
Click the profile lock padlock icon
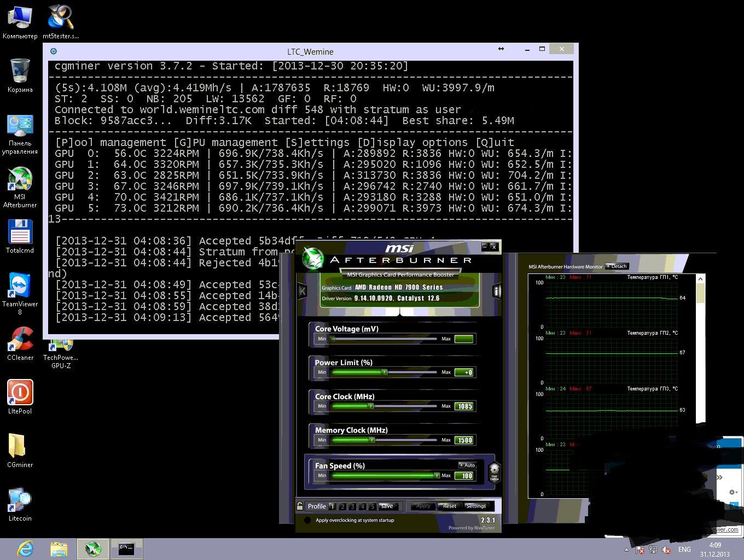pos(300,506)
